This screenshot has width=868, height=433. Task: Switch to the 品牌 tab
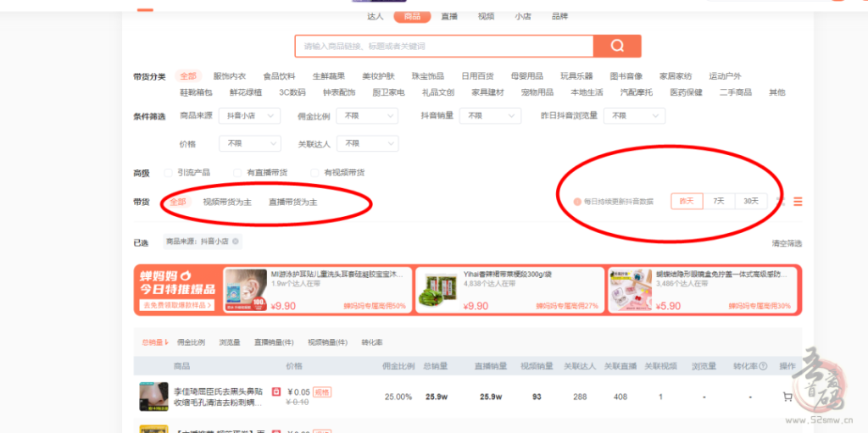pos(559,16)
